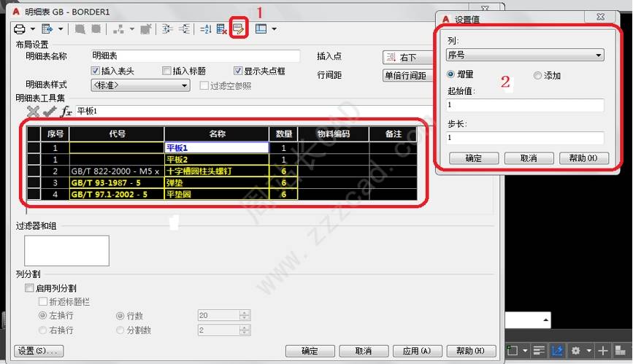This screenshot has width=633, height=364.
Task: Enable the 启用列分割 checkbox
Action: click(30, 289)
